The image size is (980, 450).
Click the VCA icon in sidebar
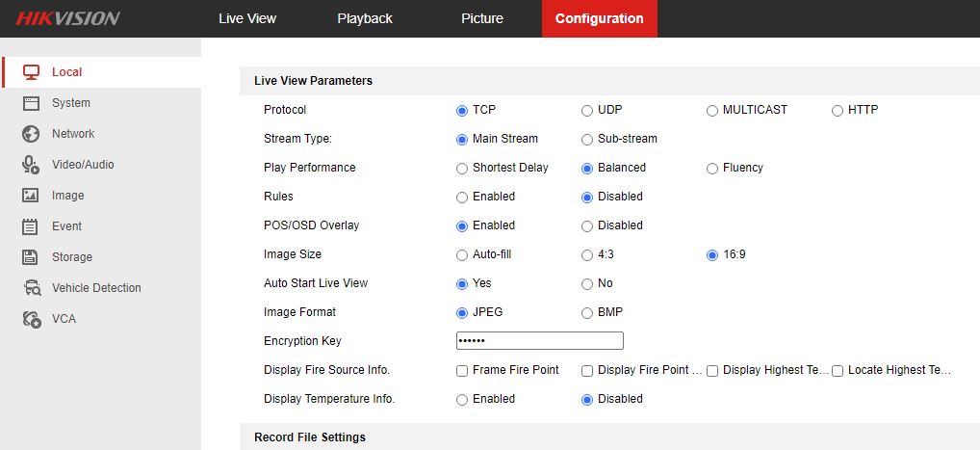tap(32, 319)
